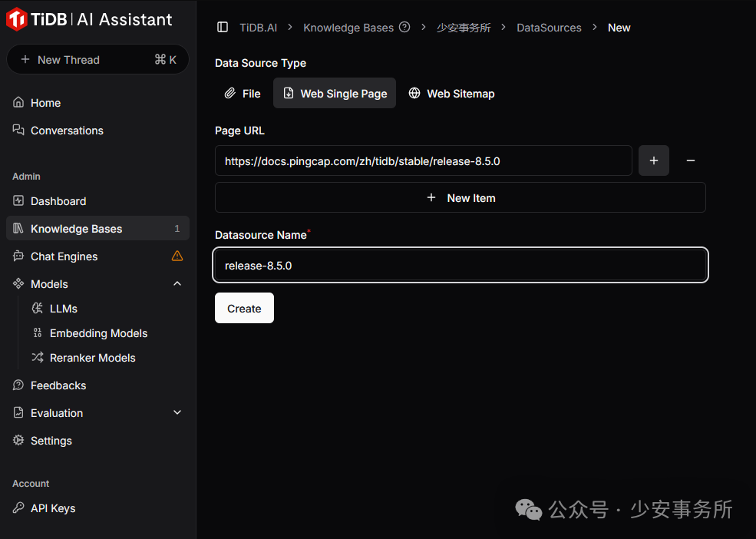This screenshot has height=539, width=756.
Task: Open API Keys in sidebar
Action: click(97, 508)
